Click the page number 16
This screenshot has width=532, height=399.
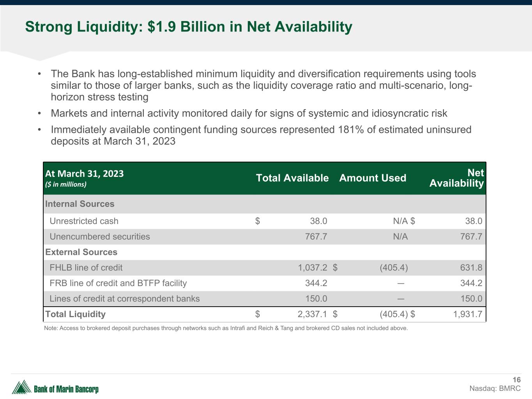[516, 380]
